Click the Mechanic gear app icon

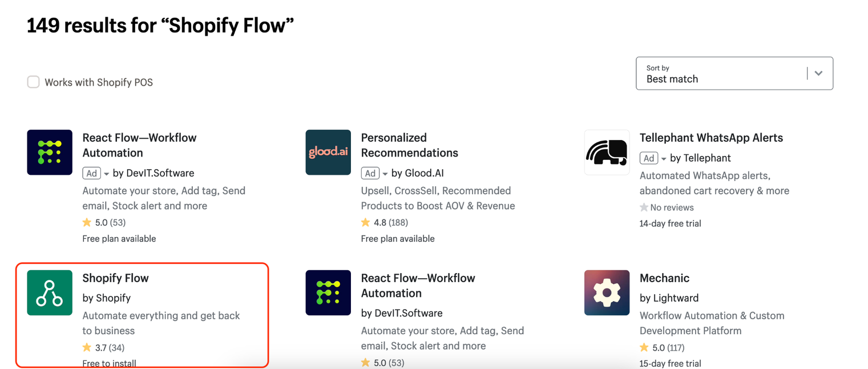point(607,292)
